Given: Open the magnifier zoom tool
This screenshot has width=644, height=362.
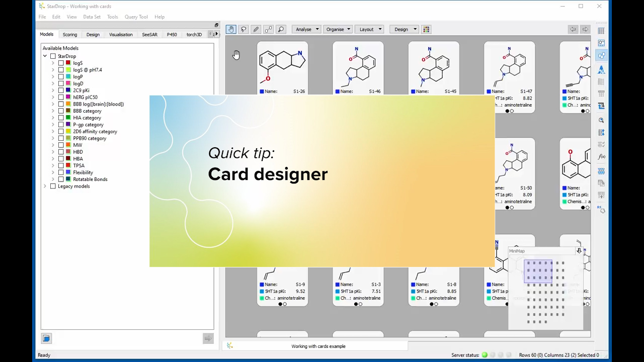Looking at the screenshot, I should pos(281,29).
